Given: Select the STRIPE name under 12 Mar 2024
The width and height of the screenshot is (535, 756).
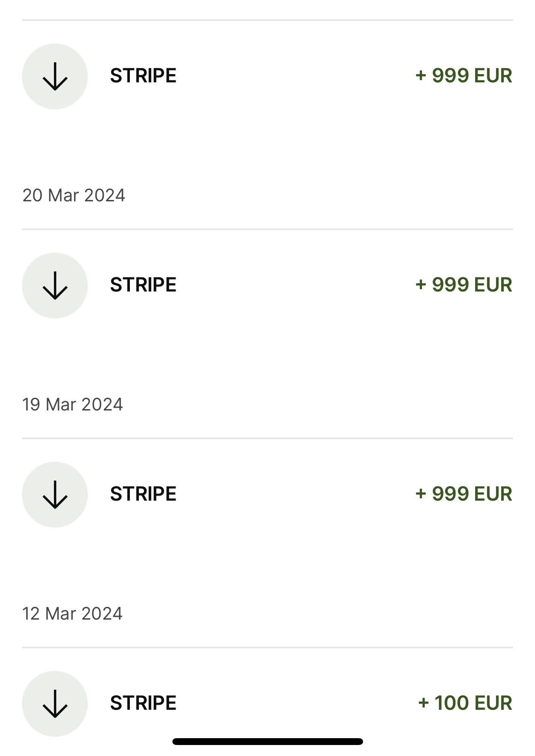Looking at the screenshot, I should 143,703.
